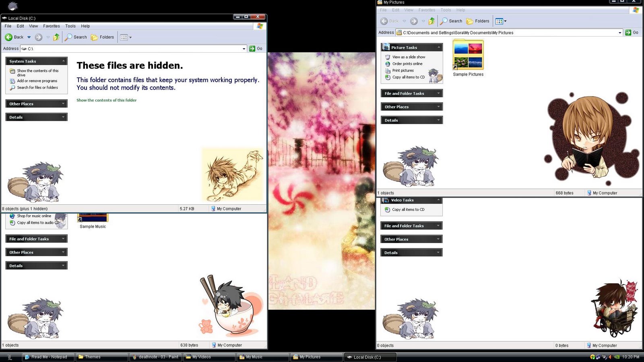The width and height of the screenshot is (644, 362).
Task: Open address bar dropdown in Local Disk window
Action: click(244, 49)
